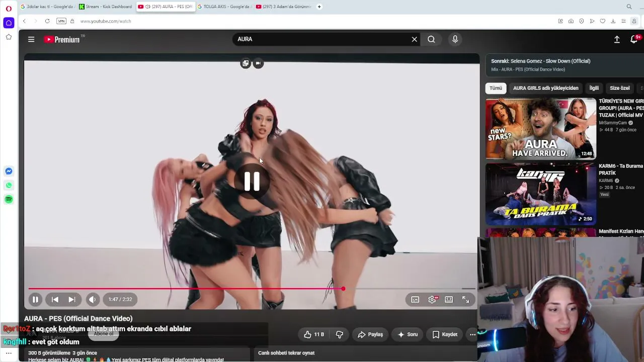Select the Tümü filter chip
This screenshot has width=644, height=362.
[496, 88]
